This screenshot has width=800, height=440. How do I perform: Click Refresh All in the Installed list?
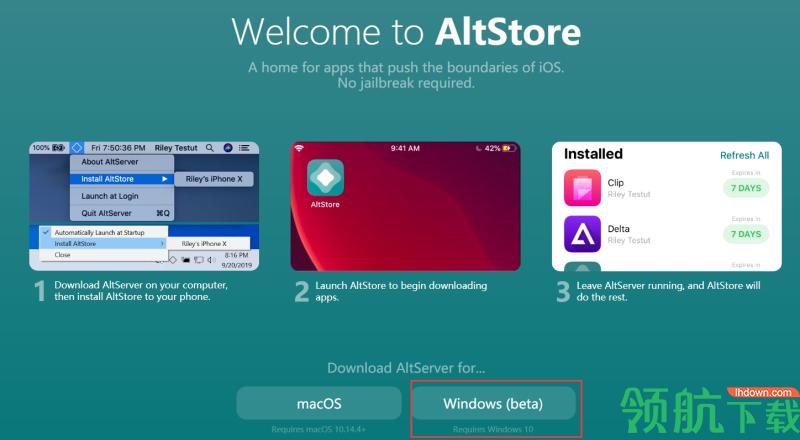[x=744, y=155]
